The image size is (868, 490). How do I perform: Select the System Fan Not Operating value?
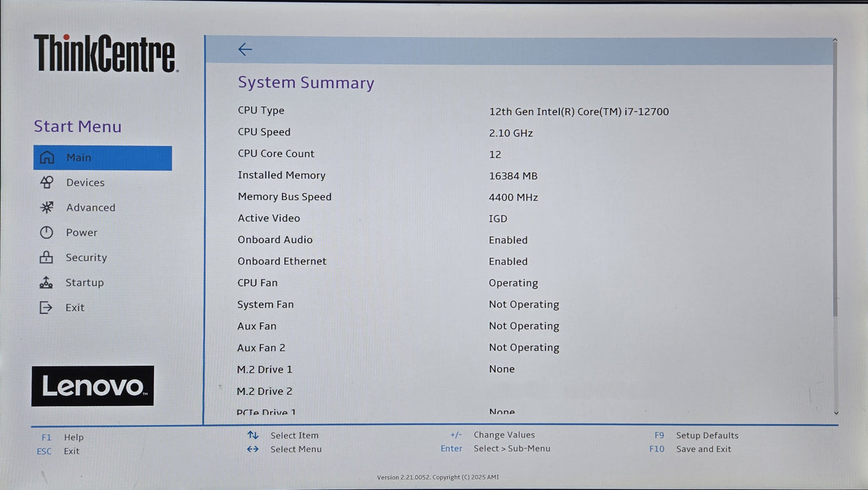click(x=524, y=305)
